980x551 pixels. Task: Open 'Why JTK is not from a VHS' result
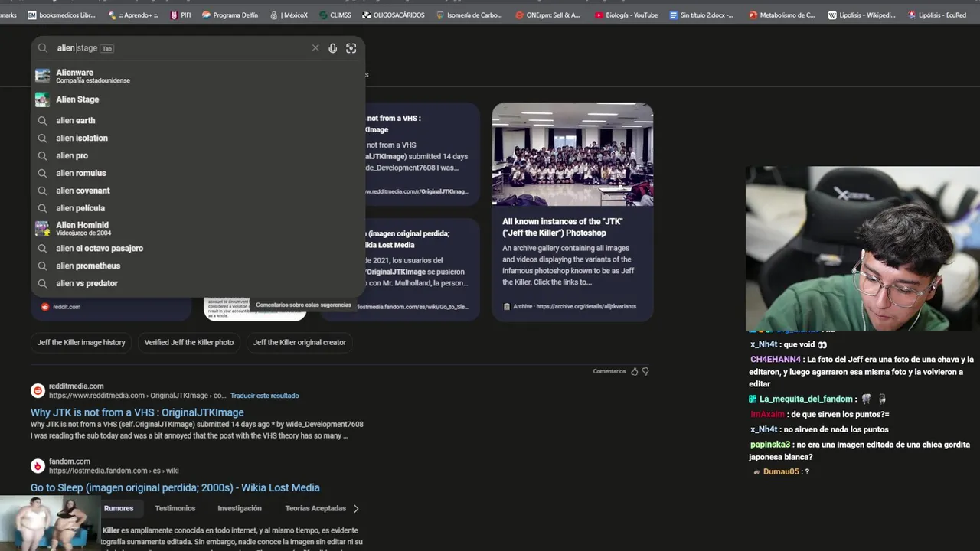click(x=137, y=412)
